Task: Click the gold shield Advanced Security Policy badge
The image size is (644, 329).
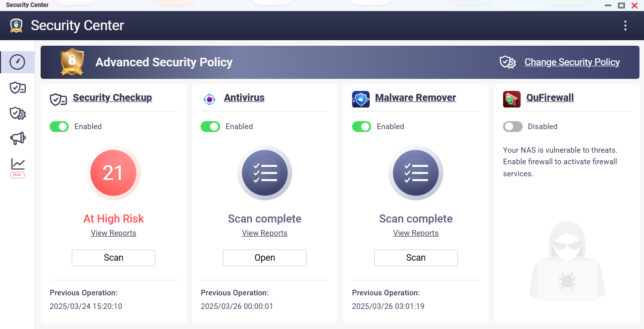Action: 72,62
